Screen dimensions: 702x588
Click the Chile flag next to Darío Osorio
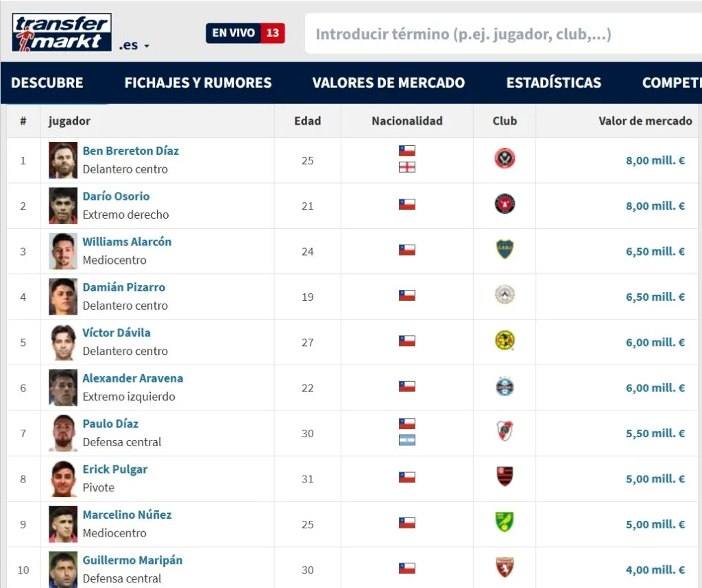pos(407,204)
